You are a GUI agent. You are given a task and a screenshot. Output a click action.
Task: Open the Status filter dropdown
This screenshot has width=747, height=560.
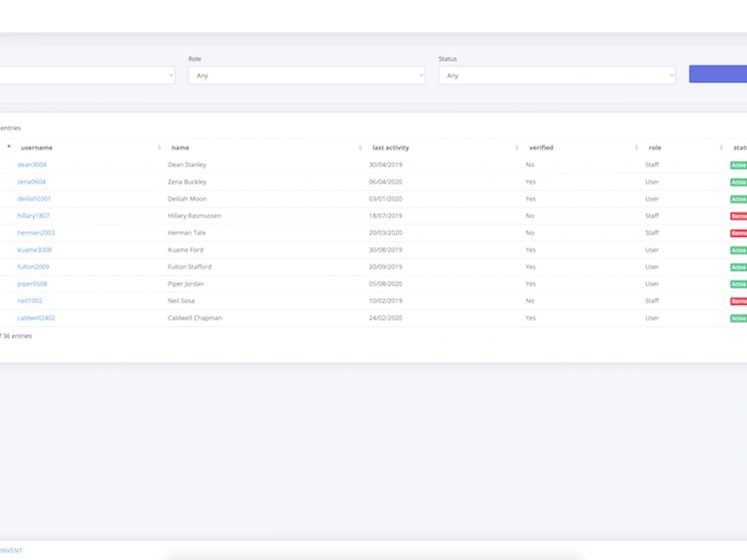[x=557, y=75]
